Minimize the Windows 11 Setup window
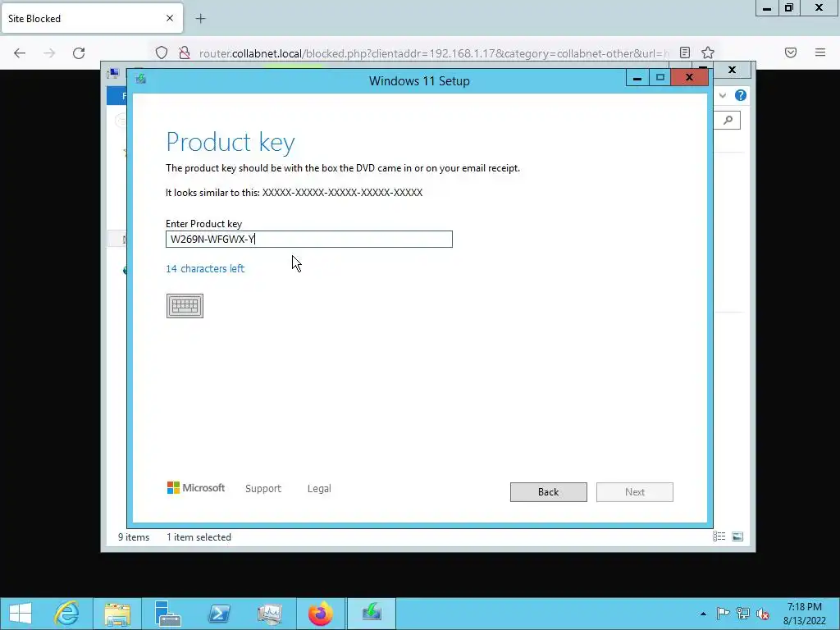The image size is (840, 630). coord(637,78)
